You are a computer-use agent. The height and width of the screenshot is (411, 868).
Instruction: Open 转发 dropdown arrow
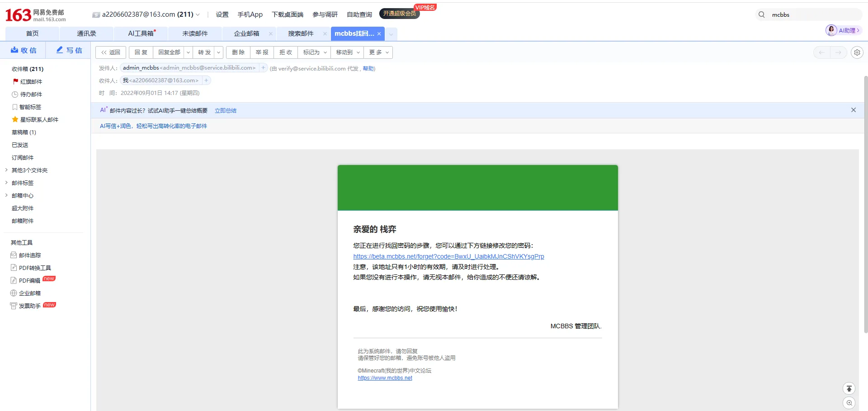[x=218, y=52]
